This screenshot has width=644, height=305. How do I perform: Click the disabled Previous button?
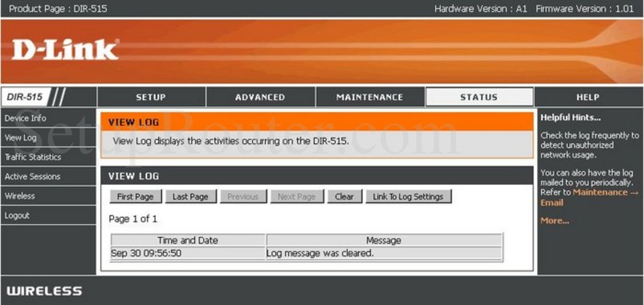(x=243, y=197)
